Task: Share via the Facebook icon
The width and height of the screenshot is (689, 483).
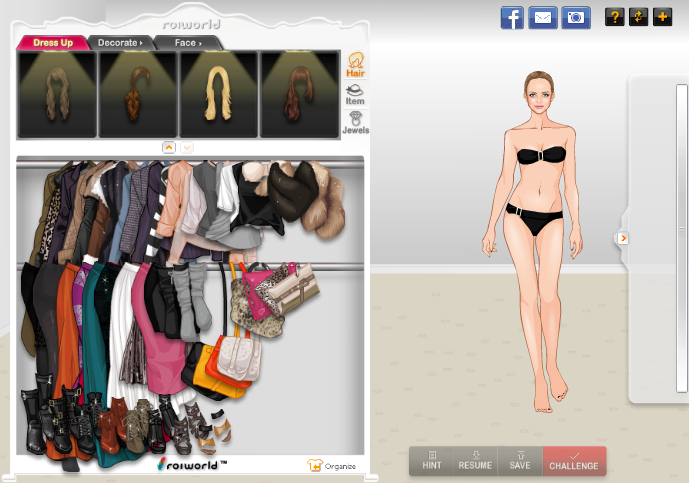Action: (x=512, y=17)
